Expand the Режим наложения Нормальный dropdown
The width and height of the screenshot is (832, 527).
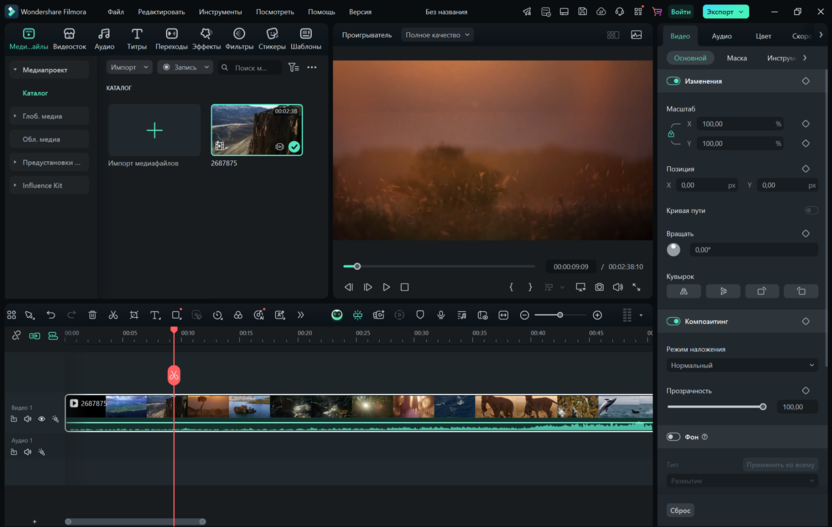(x=742, y=365)
